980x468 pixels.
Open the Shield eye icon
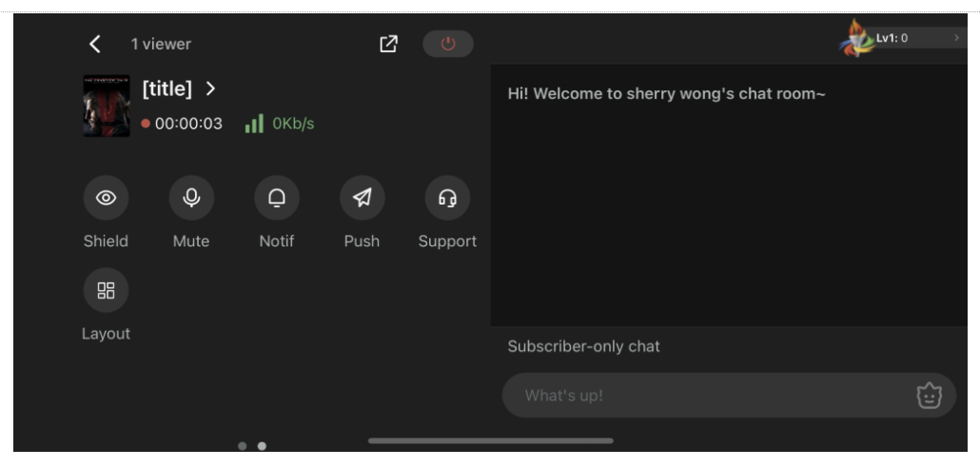click(x=107, y=198)
